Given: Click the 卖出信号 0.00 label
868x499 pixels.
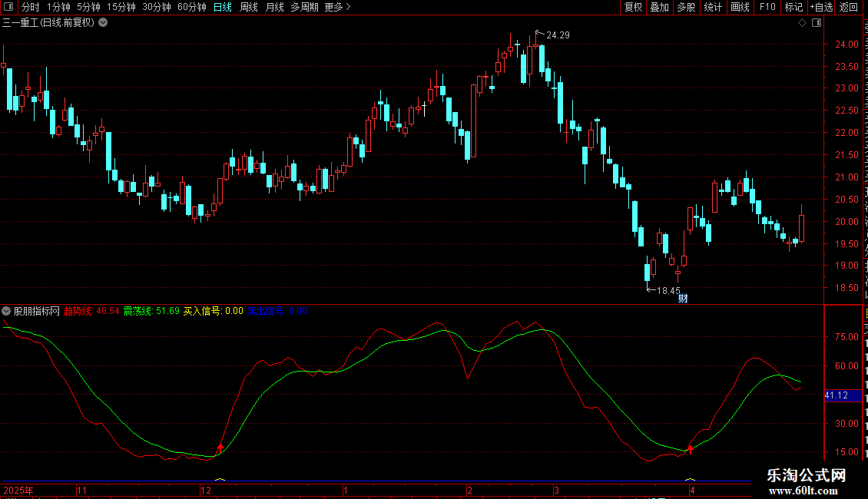Looking at the screenshot, I should [277, 311].
